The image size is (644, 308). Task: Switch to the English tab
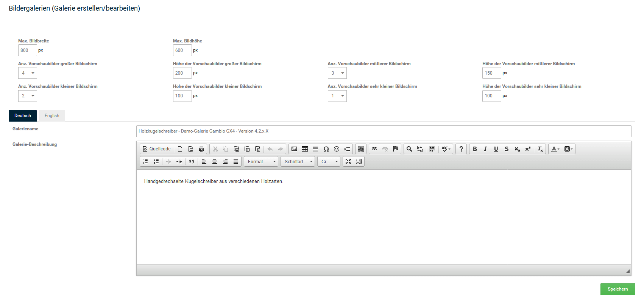pyautogui.click(x=52, y=116)
